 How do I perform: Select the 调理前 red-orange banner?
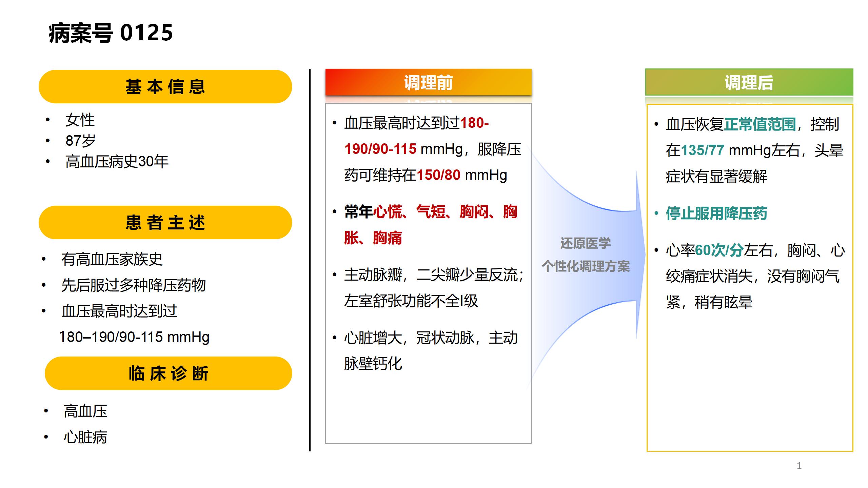428,83
